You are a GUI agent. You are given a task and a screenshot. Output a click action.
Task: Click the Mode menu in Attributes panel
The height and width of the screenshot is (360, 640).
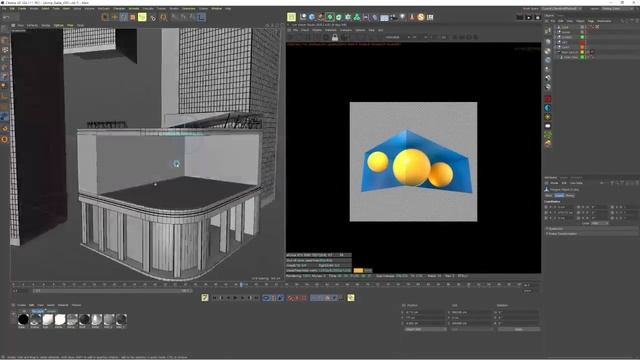point(554,183)
